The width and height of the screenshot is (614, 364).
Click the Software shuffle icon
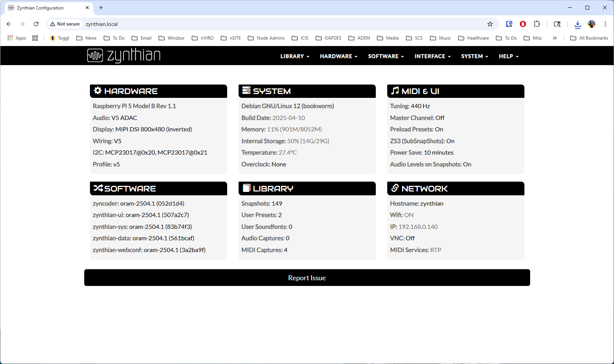(98, 188)
